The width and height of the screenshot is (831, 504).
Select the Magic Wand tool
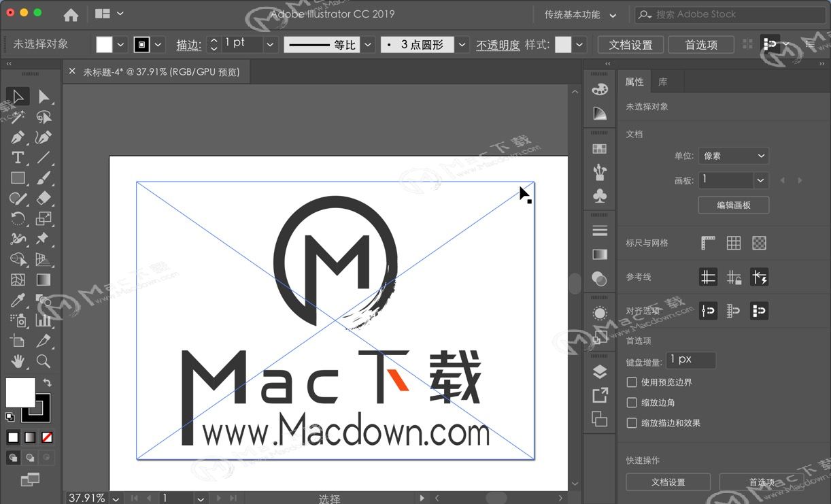click(18, 117)
